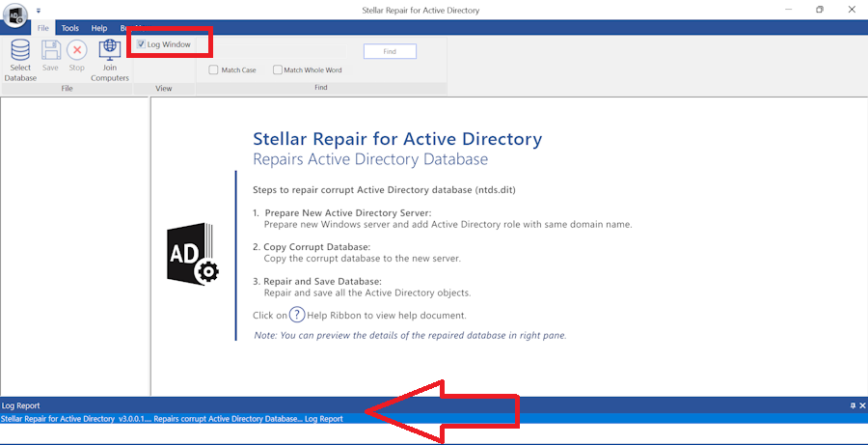This screenshot has height=445, width=868.
Task: Open the Tools ribbon tab
Action: click(70, 28)
